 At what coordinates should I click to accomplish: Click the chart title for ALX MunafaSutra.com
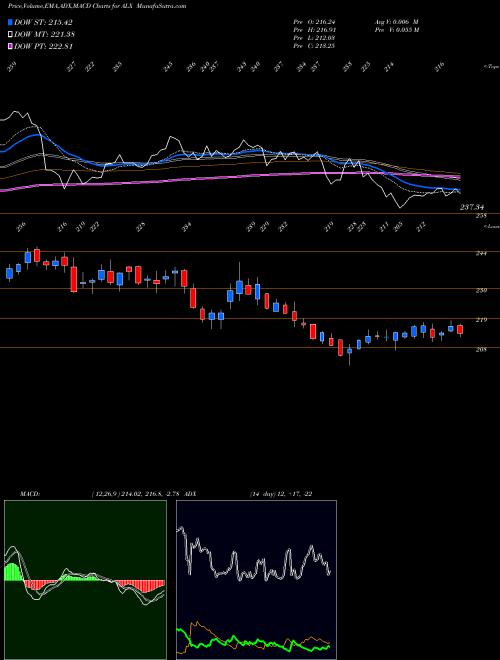97,6
